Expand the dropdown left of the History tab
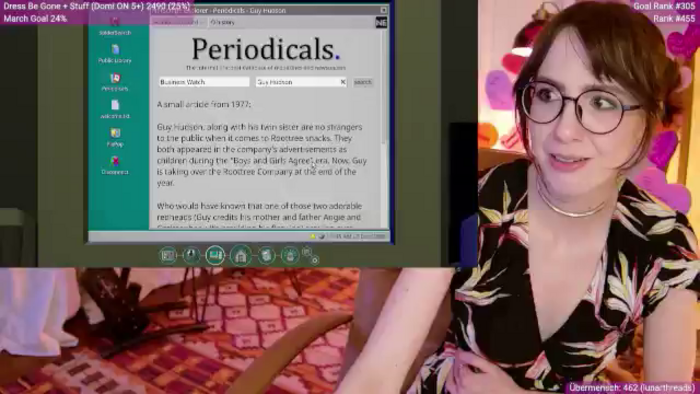The image size is (700, 394). (179, 22)
